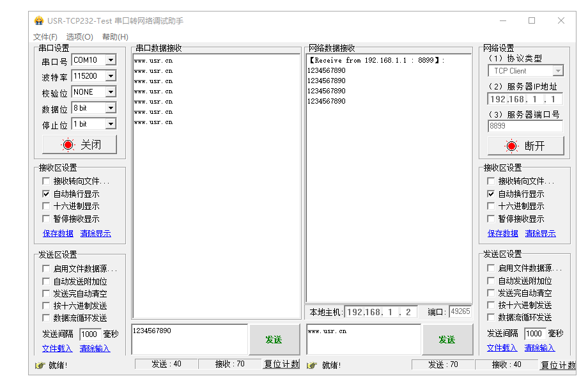The image size is (588, 383).
Task: Click the red light icon on 断开 button
Action: pos(511,146)
